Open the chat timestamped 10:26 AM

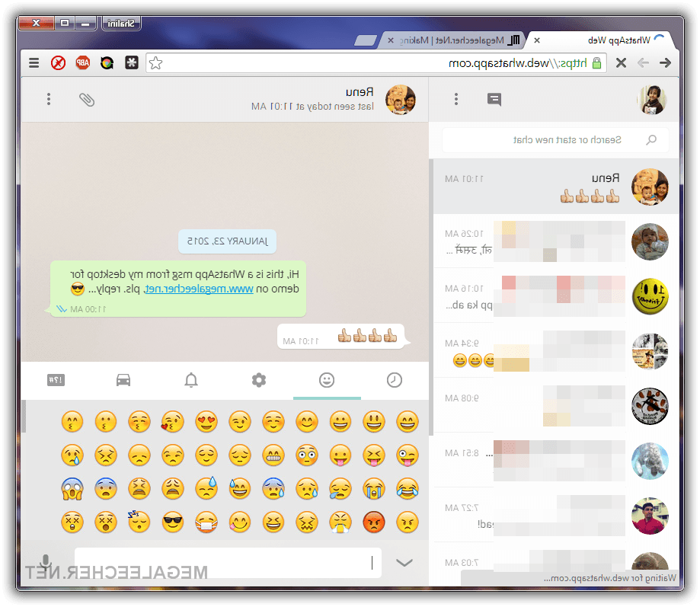(x=556, y=241)
